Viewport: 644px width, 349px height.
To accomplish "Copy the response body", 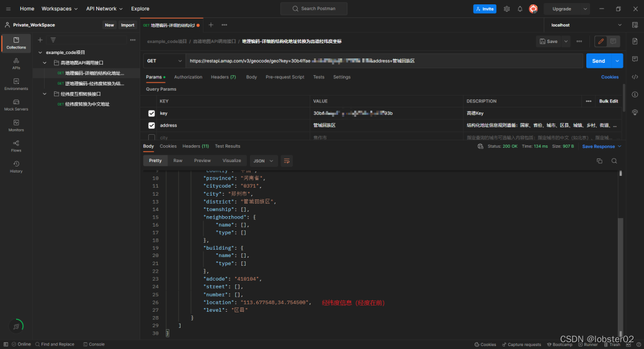I will tap(600, 161).
